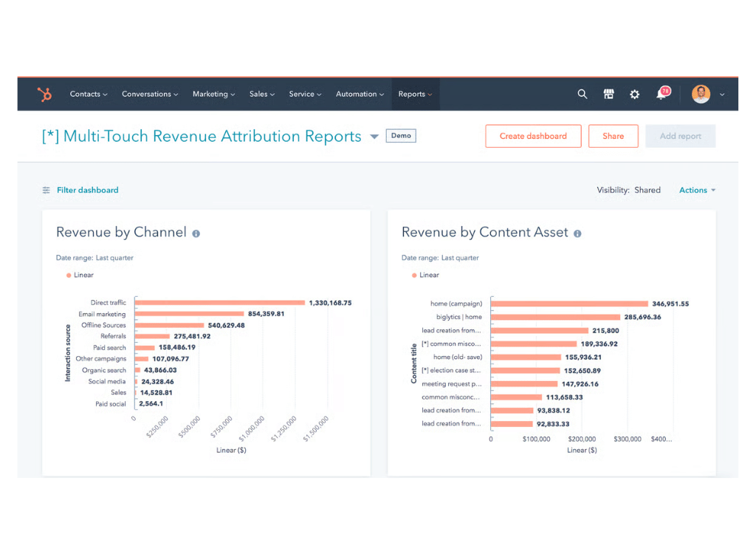This screenshot has height=554, width=756.
Task: View info tooltip on Revenue by Channel
Action: pos(196,232)
